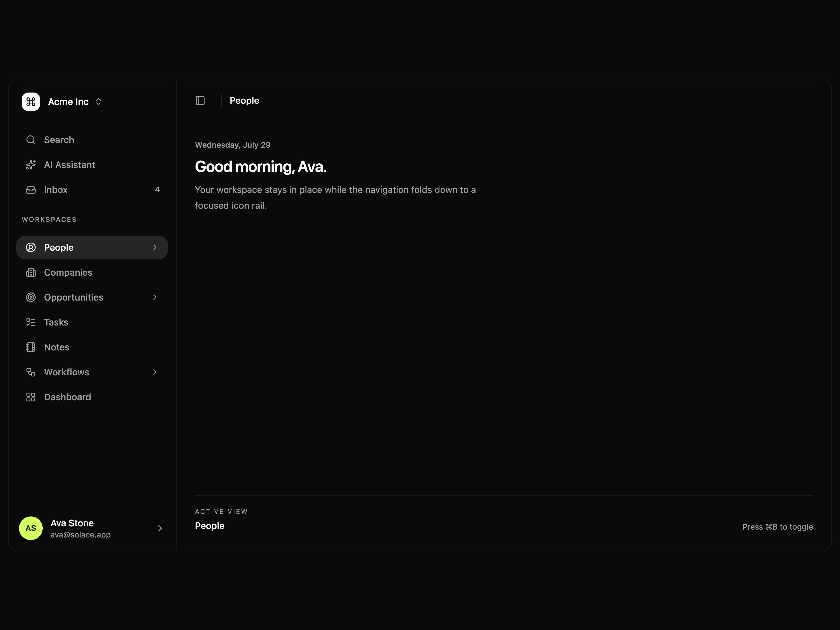
Task: Click the Tasks checklist icon
Action: (31, 322)
